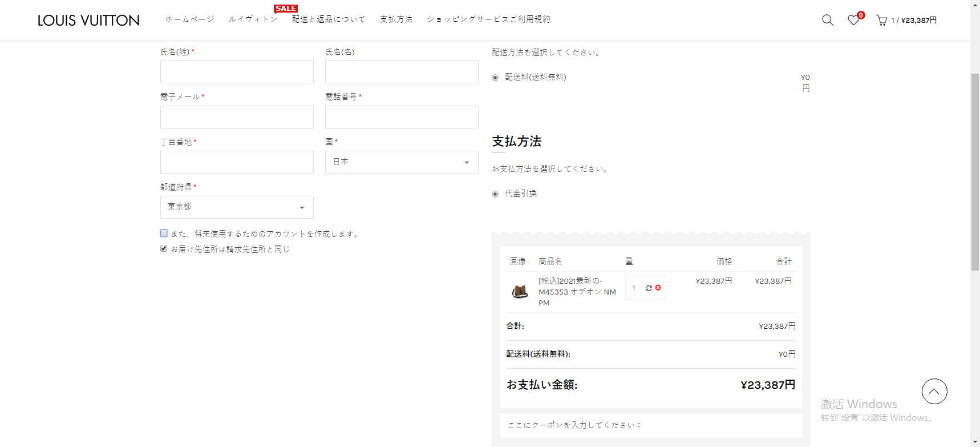
Task: Click the お支払い金額 total label
Action: click(x=542, y=385)
